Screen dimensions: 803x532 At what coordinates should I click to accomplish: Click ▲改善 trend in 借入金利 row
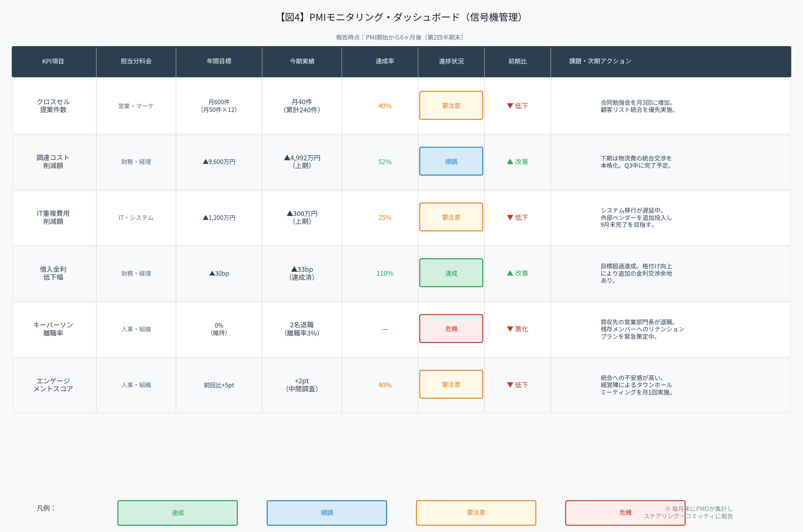517,273
